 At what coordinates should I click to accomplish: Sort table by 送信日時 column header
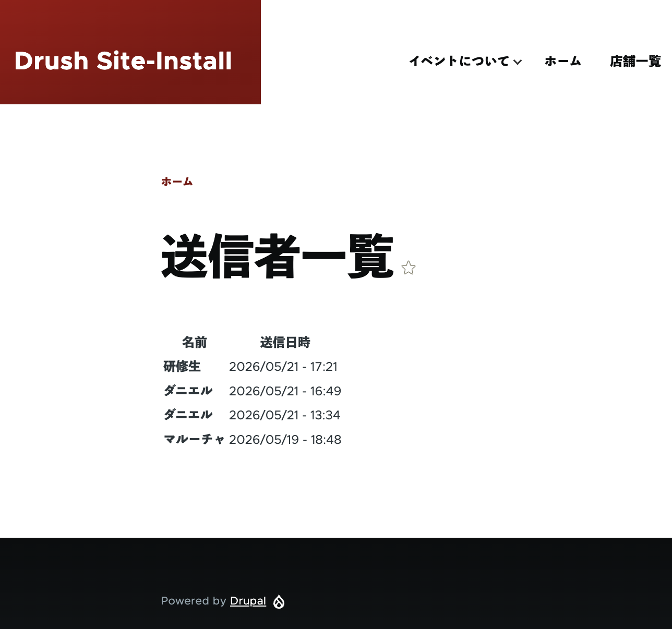[285, 342]
